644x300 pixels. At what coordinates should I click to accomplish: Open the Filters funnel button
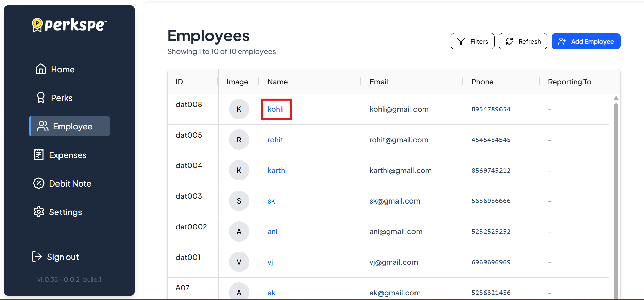pyautogui.click(x=472, y=41)
